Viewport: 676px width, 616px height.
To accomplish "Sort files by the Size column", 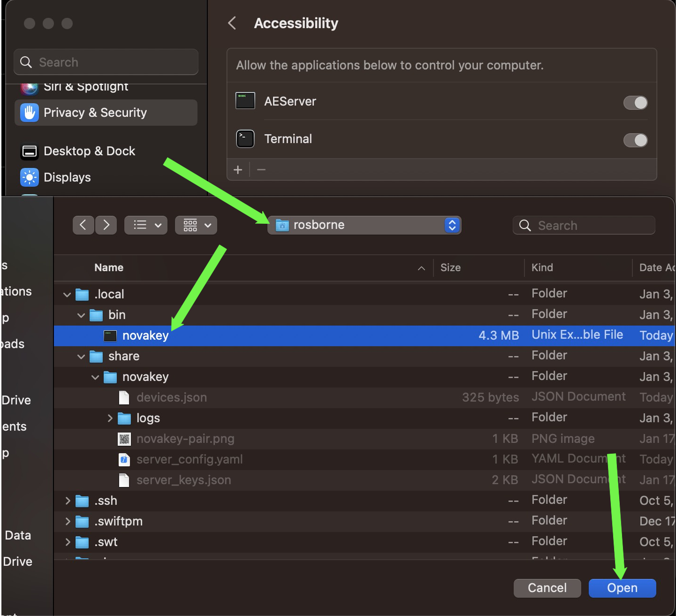I will (x=450, y=267).
